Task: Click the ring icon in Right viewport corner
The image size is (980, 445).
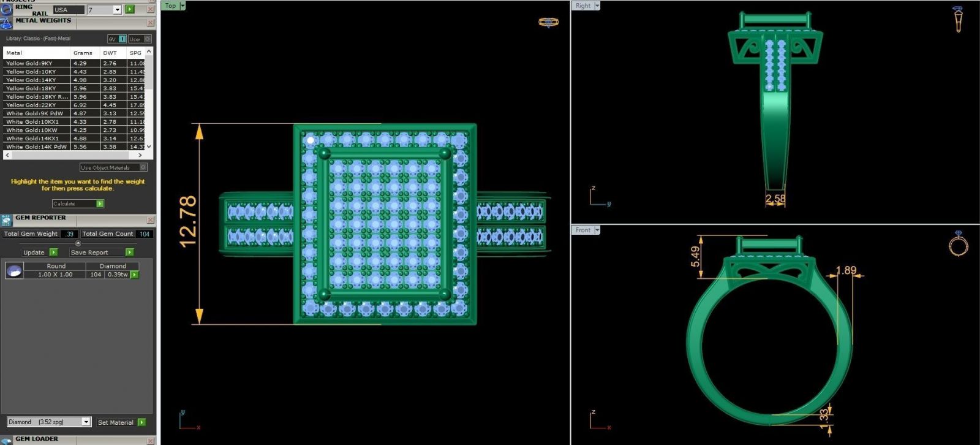Action: (x=958, y=19)
